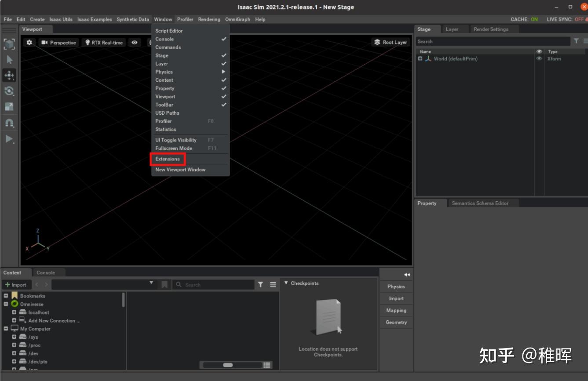Open the Perspective camera button
Viewport: 588px width, 381px height.
(x=58, y=43)
